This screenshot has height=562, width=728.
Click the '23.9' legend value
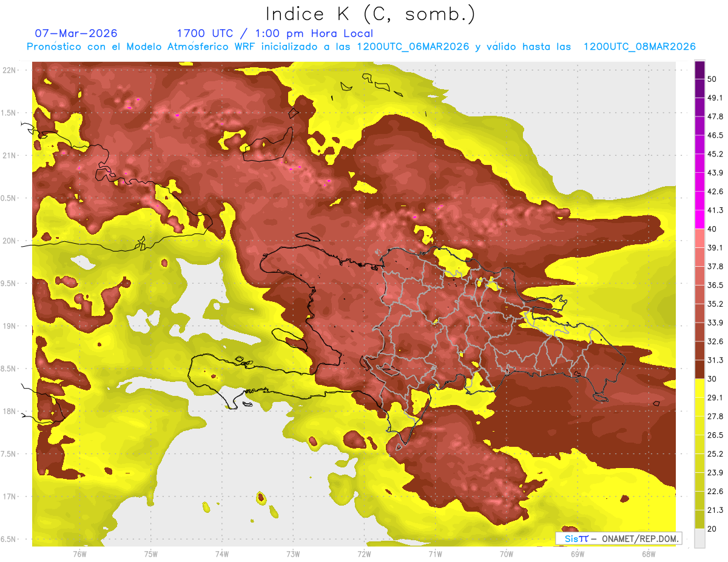(715, 473)
